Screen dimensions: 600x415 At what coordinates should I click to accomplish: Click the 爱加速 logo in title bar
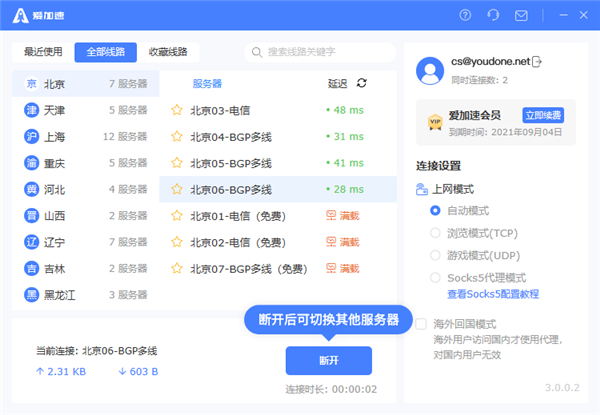click(x=38, y=16)
